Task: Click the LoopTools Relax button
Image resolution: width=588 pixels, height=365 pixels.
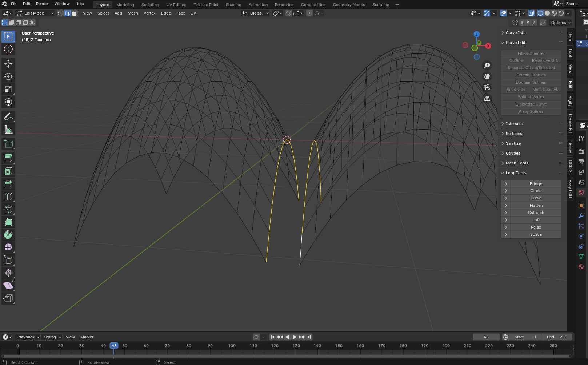Action: coord(536,227)
